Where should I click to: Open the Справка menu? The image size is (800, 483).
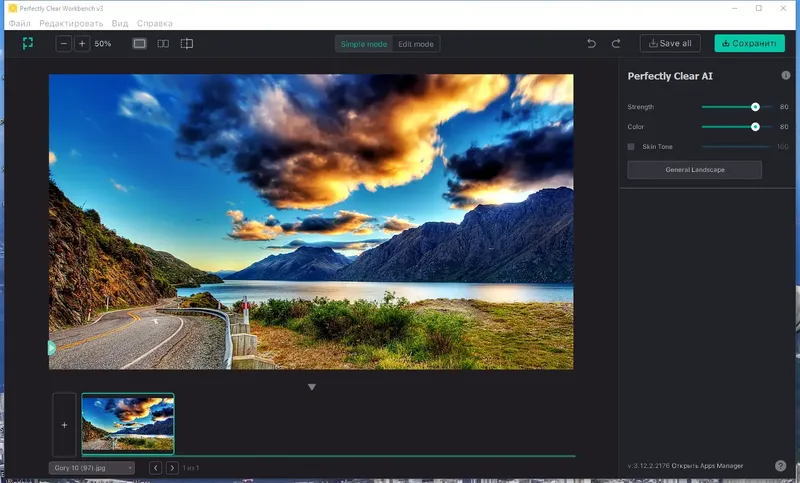coord(155,23)
